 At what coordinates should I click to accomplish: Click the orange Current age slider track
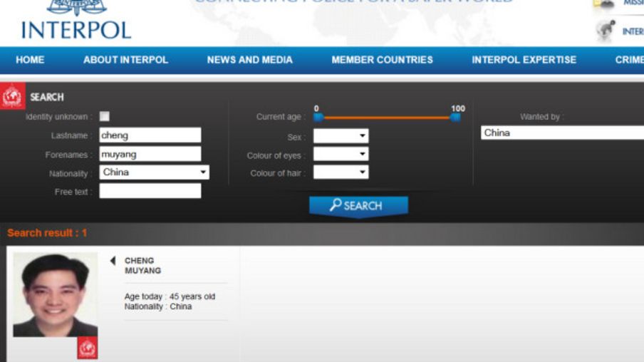coord(387,118)
